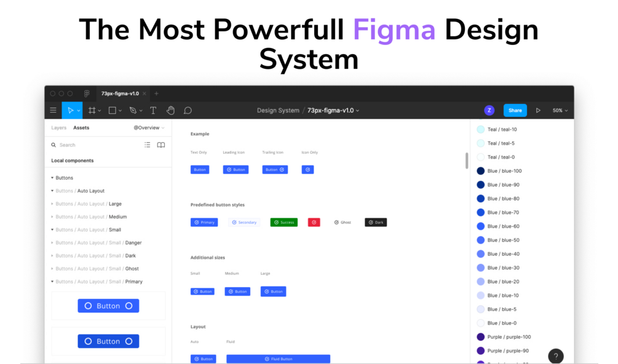Open the @Overview page dropdown
Image resolution: width=618 pixels, height=364 pixels.
149,128
